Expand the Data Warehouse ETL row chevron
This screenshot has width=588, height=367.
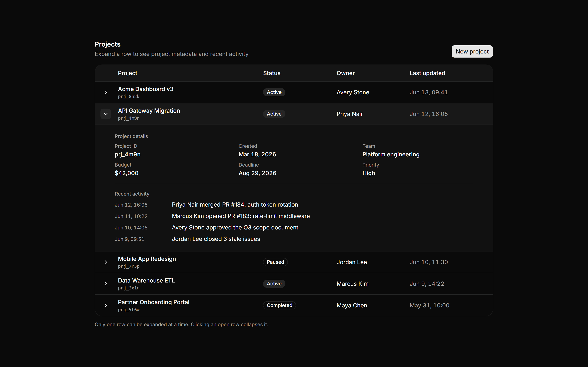tap(106, 284)
